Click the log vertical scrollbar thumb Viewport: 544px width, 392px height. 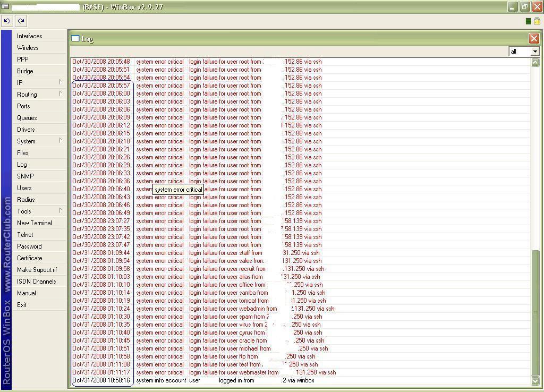pyautogui.click(x=535, y=312)
